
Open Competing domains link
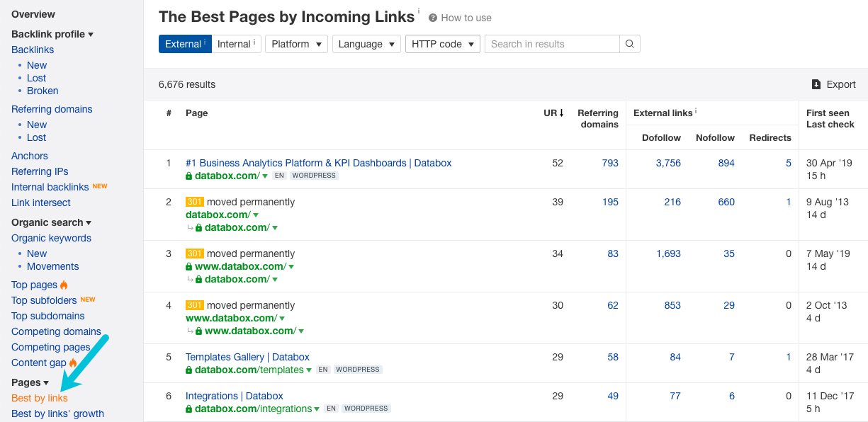[x=56, y=331]
